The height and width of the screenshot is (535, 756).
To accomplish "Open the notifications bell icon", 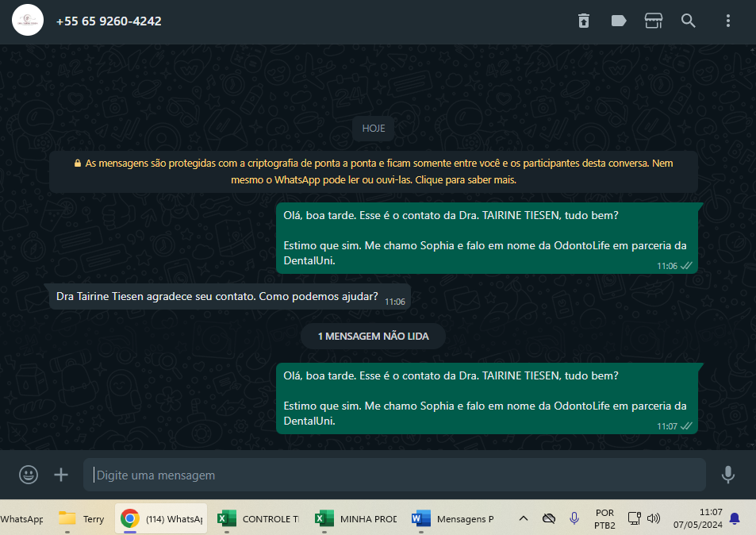I will (x=735, y=518).
